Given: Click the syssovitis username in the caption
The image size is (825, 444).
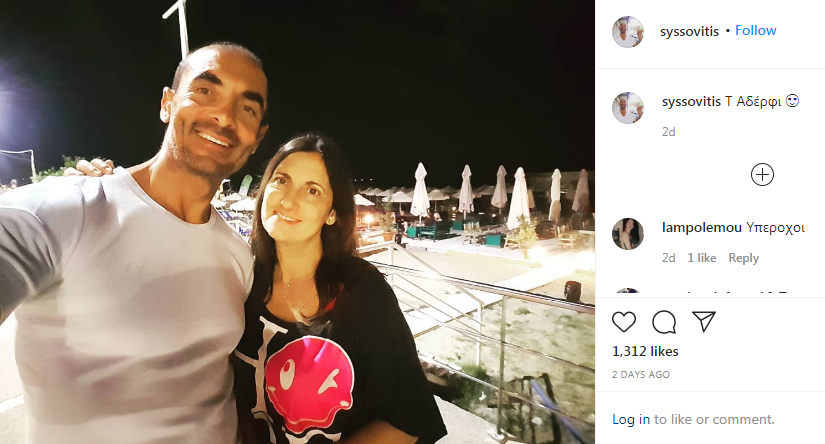Looking at the screenshot, I should [x=691, y=102].
